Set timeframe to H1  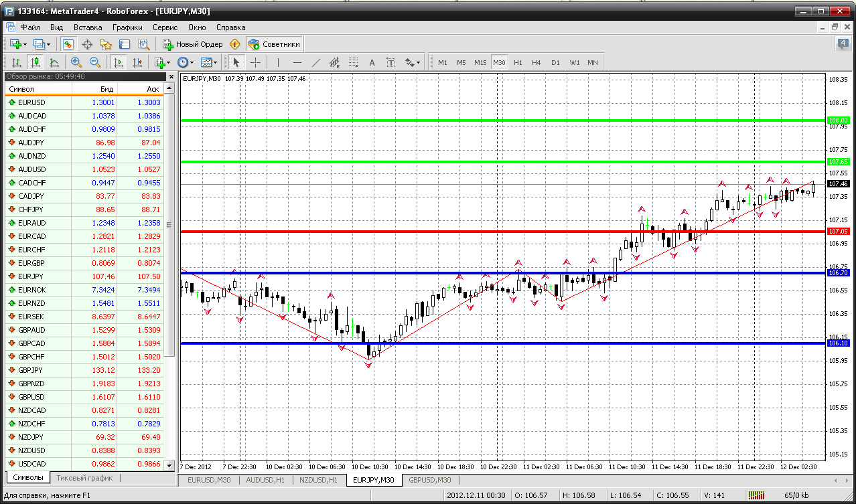(518, 62)
